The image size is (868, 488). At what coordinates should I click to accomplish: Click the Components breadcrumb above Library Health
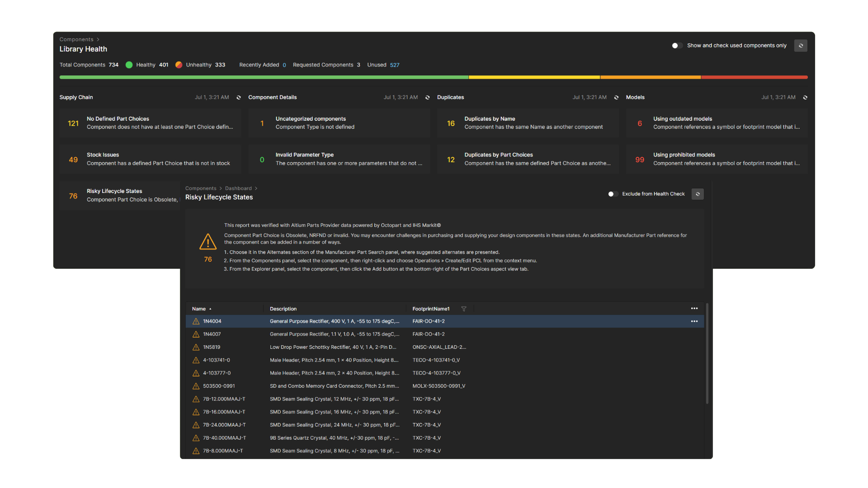coord(76,40)
